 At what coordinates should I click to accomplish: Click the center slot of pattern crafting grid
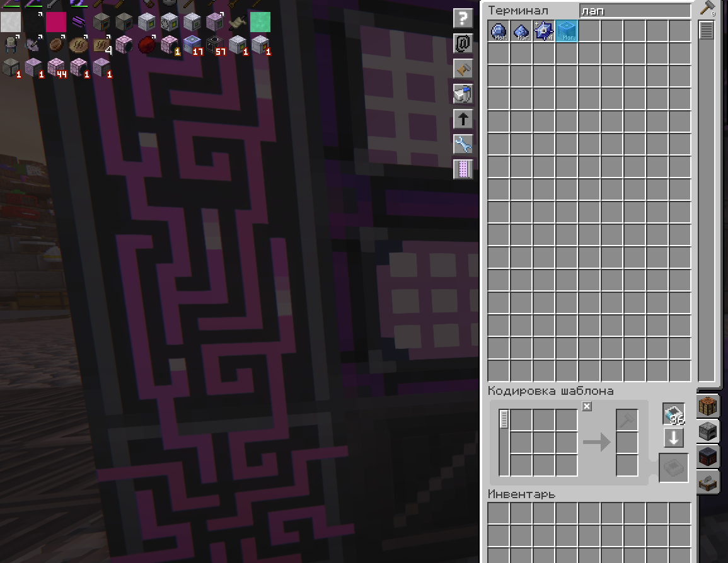point(544,443)
